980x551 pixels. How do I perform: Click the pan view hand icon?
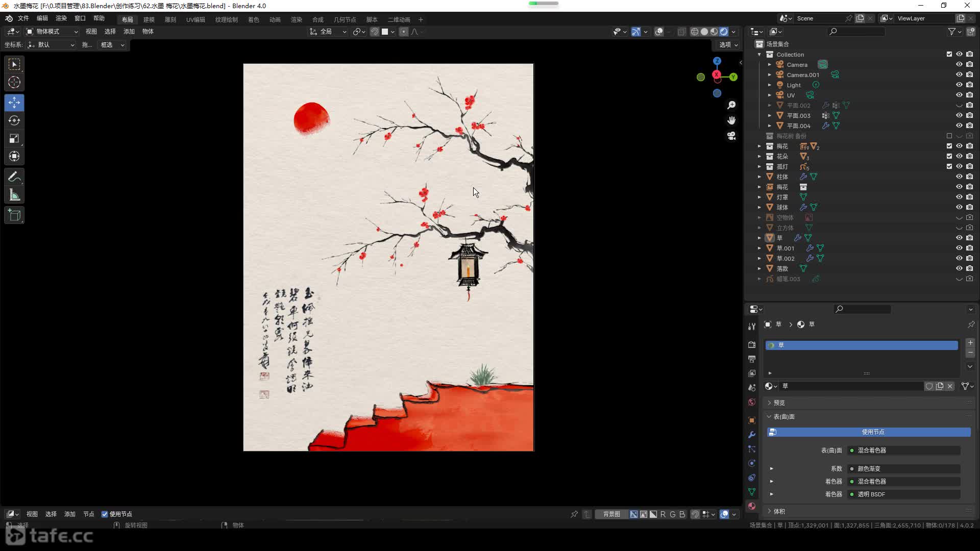click(x=731, y=120)
